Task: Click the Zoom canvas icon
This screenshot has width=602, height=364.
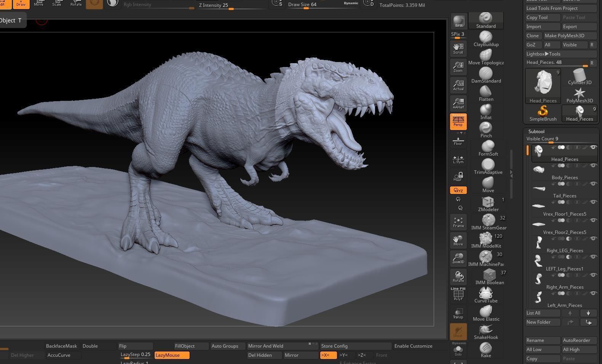Action: tap(458, 67)
